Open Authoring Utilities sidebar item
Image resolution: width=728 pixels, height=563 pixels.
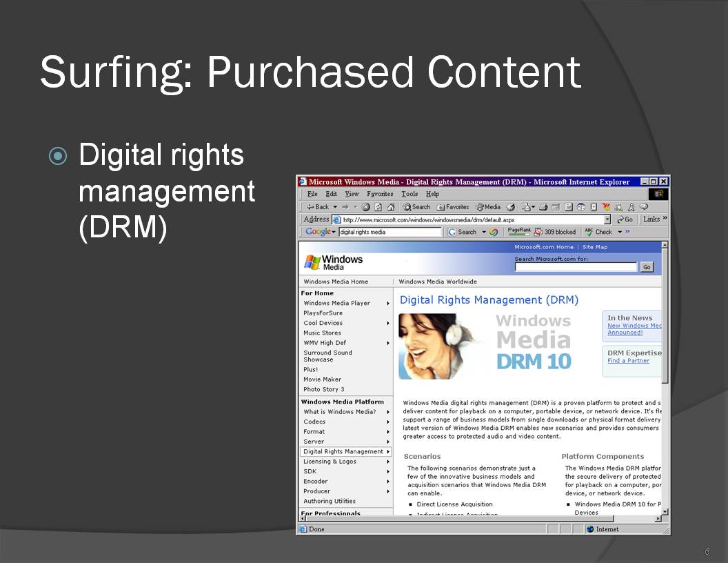[330, 501]
